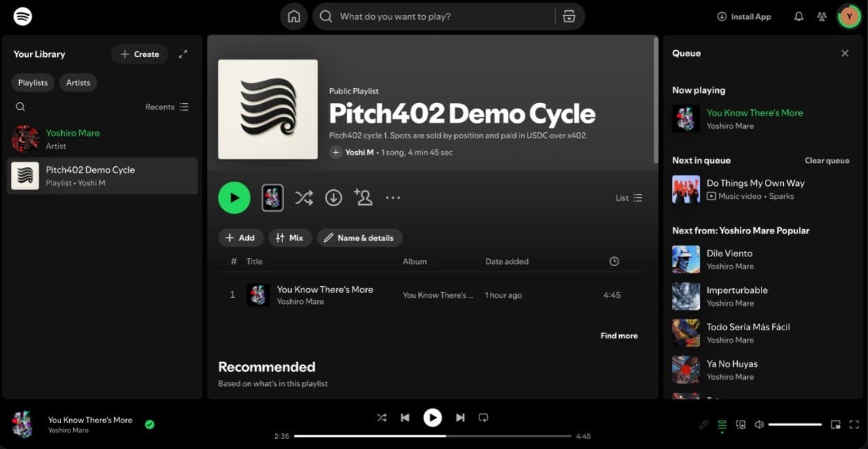This screenshot has width=868, height=449.
Task: Open the List view options dropdown
Action: click(629, 198)
